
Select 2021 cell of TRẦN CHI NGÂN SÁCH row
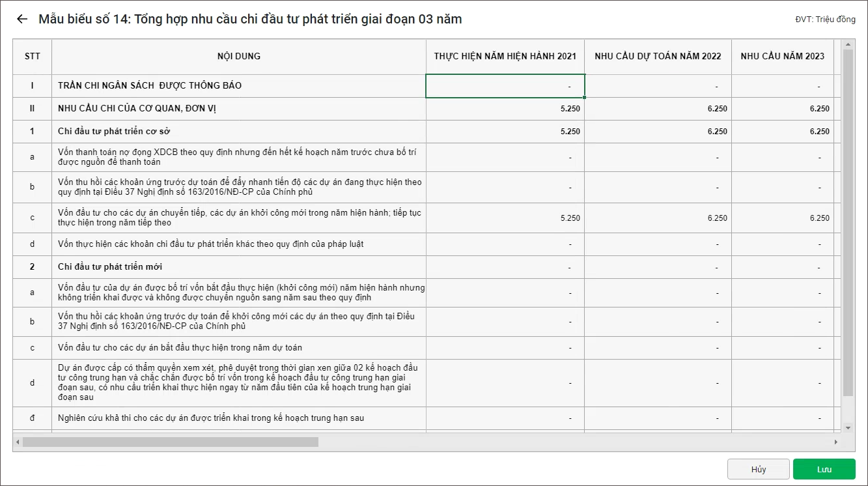click(x=505, y=86)
